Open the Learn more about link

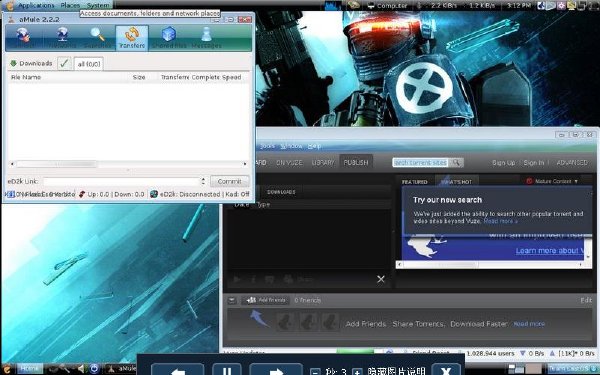[549, 251]
